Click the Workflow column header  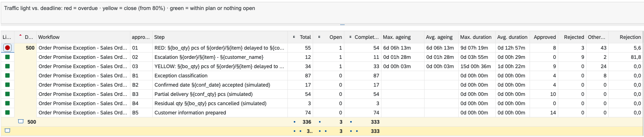83,37
